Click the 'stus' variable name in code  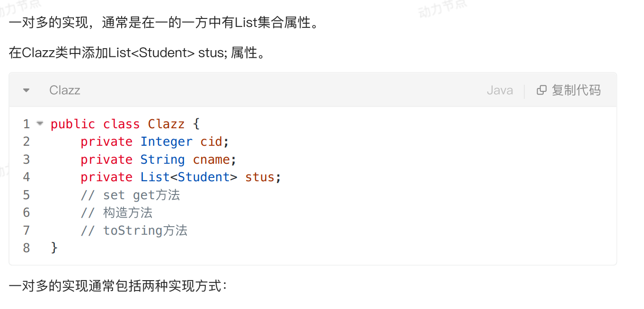[259, 177]
